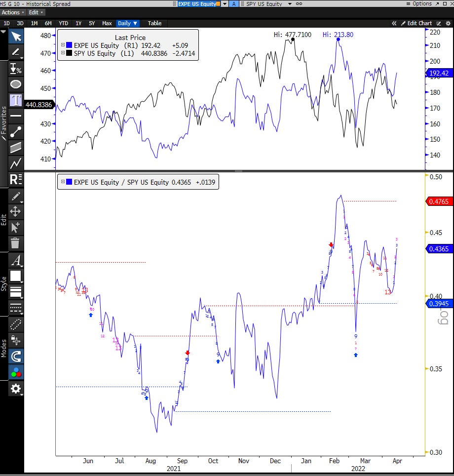This screenshot has height=476, width=454.
Task: Choose the pencil line annotation tool
Action: tap(16, 52)
